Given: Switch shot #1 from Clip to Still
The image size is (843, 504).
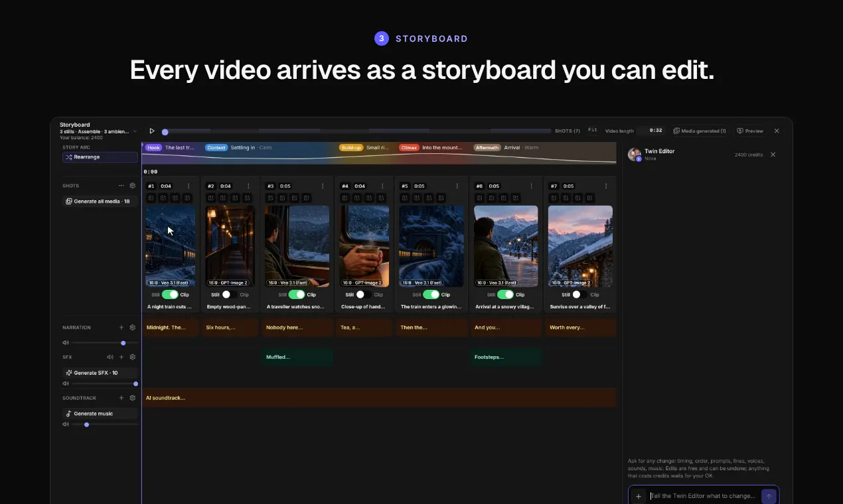Looking at the screenshot, I should pos(170,294).
